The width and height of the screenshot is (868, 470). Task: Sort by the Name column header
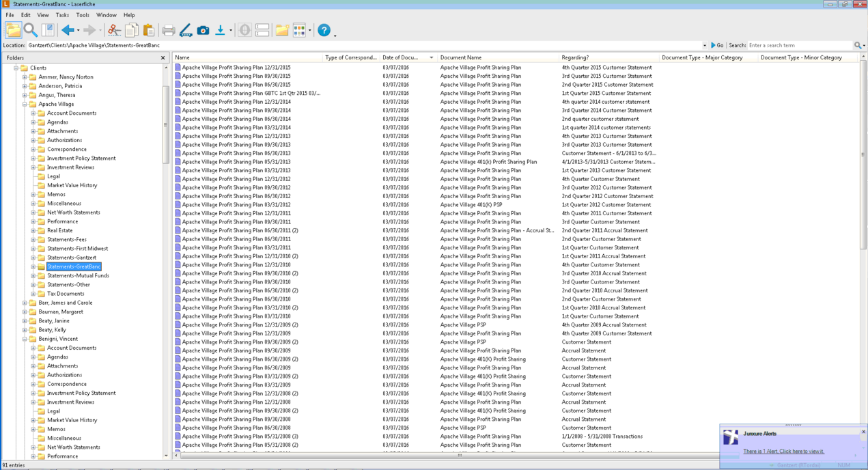click(247, 58)
